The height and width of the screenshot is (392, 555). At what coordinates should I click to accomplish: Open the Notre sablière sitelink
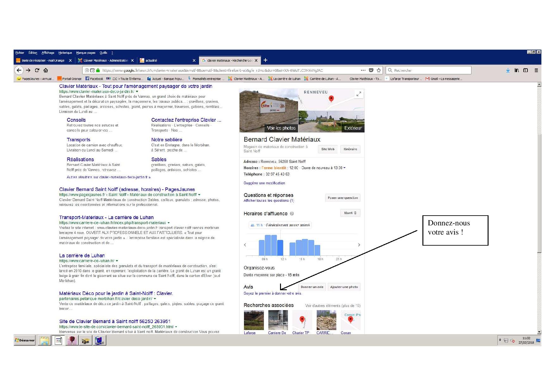point(166,139)
